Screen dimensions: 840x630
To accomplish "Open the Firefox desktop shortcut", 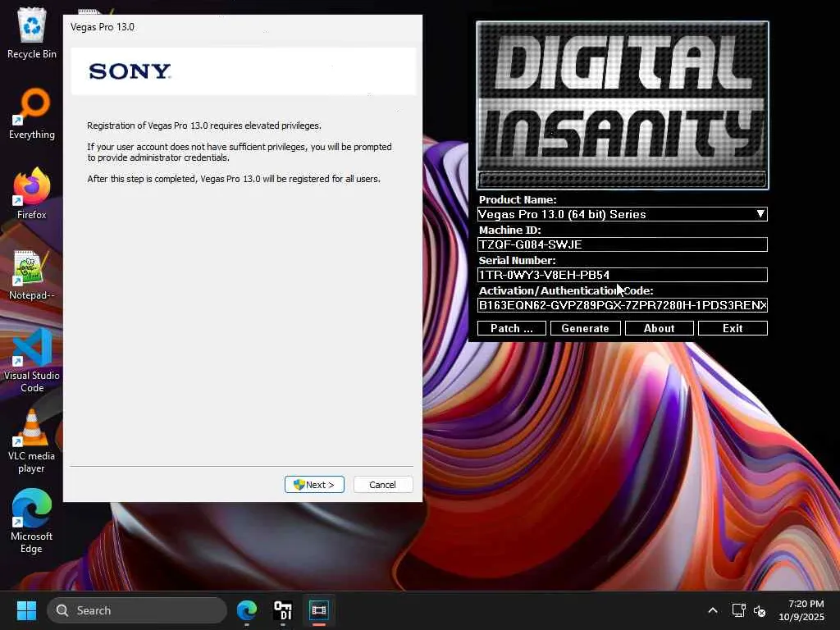I will [x=32, y=194].
